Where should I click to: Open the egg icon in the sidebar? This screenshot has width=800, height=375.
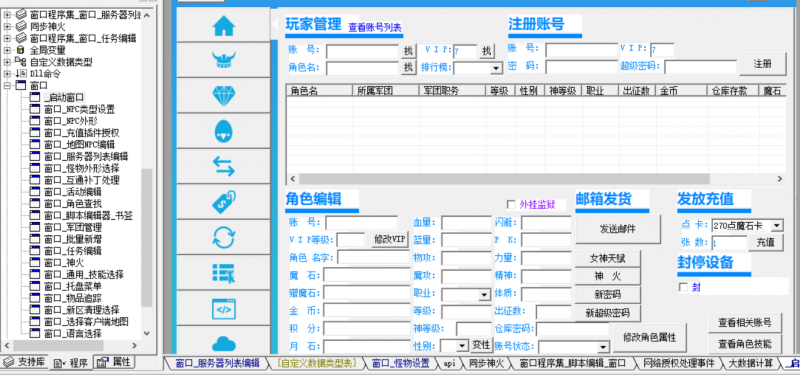[x=224, y=131]
